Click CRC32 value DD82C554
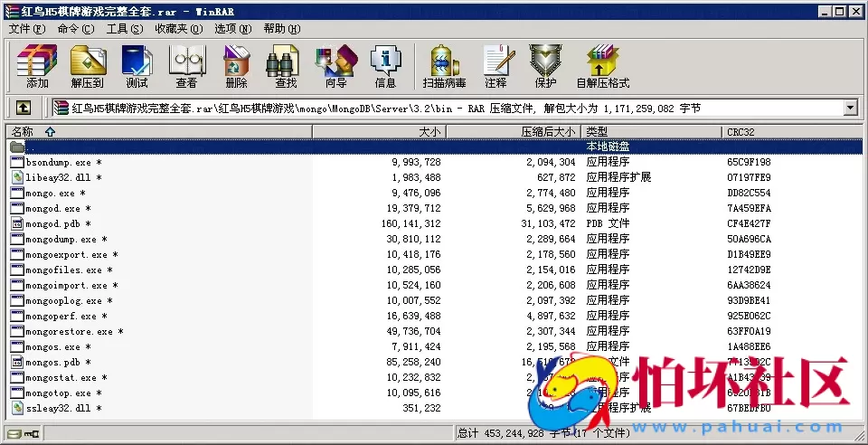The image size is (868, 445). pos(749,194)
